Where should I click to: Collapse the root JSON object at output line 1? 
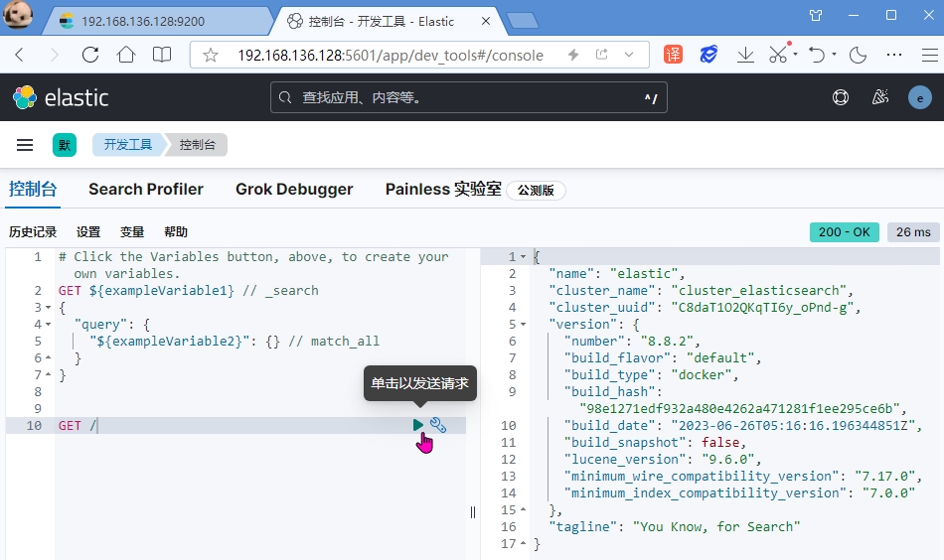click(524, 256)
